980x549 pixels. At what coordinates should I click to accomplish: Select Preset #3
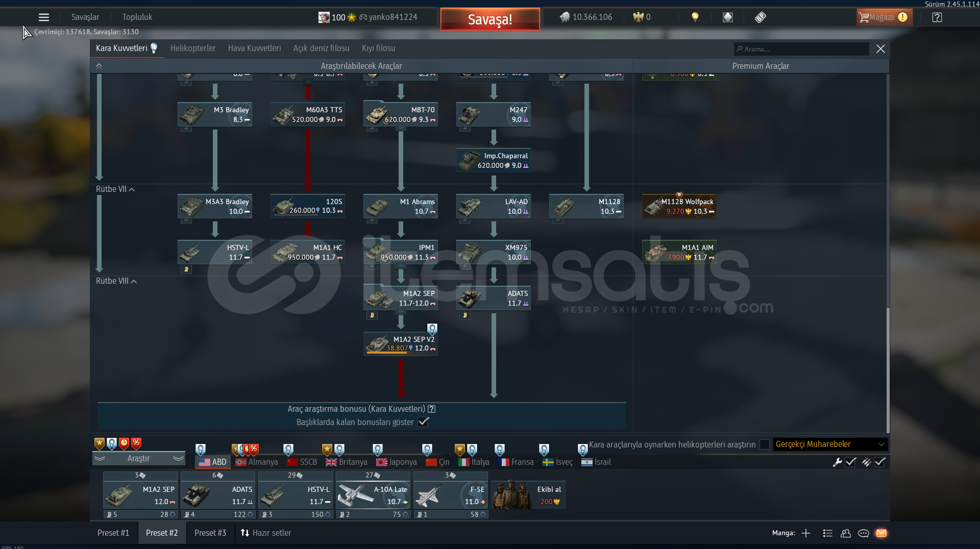(x=210, y=533)
